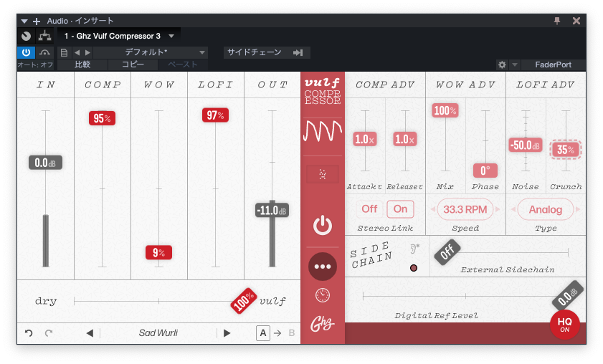The image size is (603, 364).
Task: Click the FaderPort field
Action: (553, 64)
